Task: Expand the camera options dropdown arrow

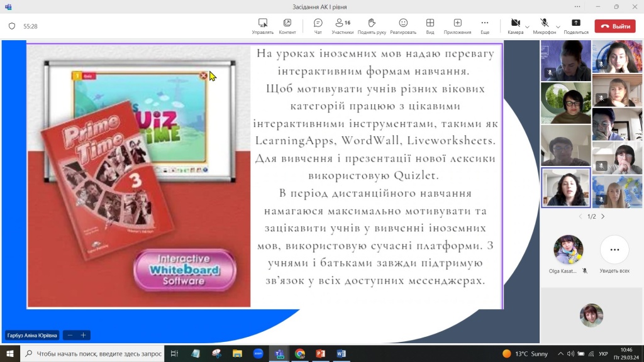Action: pos(527,27)
